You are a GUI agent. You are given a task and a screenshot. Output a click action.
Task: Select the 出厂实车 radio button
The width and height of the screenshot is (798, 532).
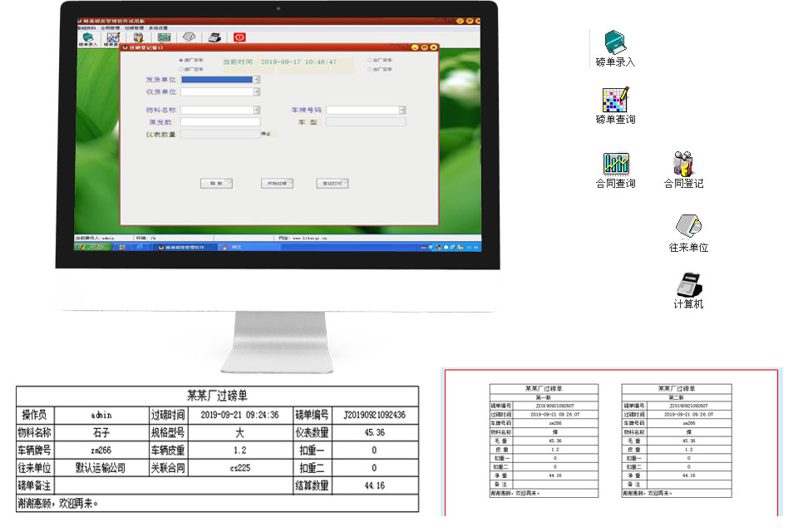tap(370, 61)
